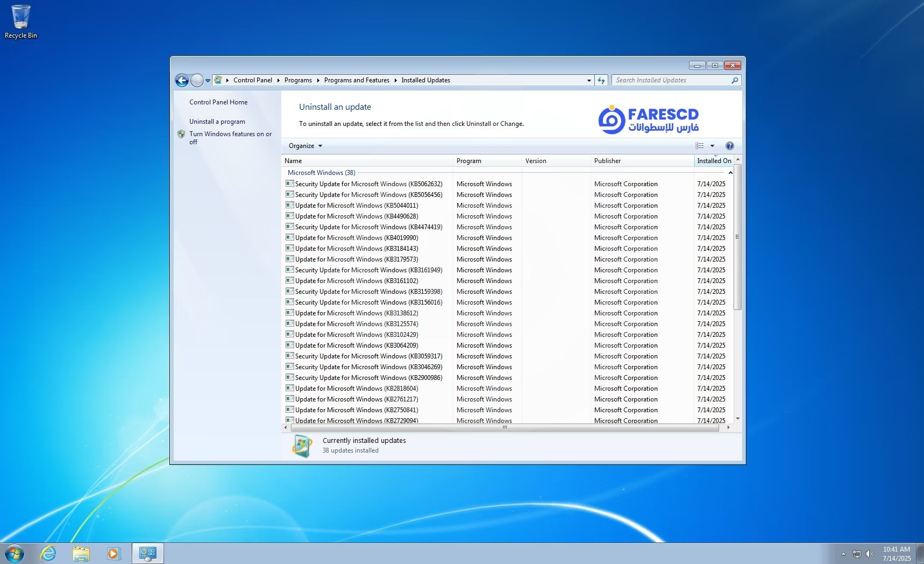
Task: Open Turn Windows features on or off
Action: pyautogui.click(x=230, y=138)
